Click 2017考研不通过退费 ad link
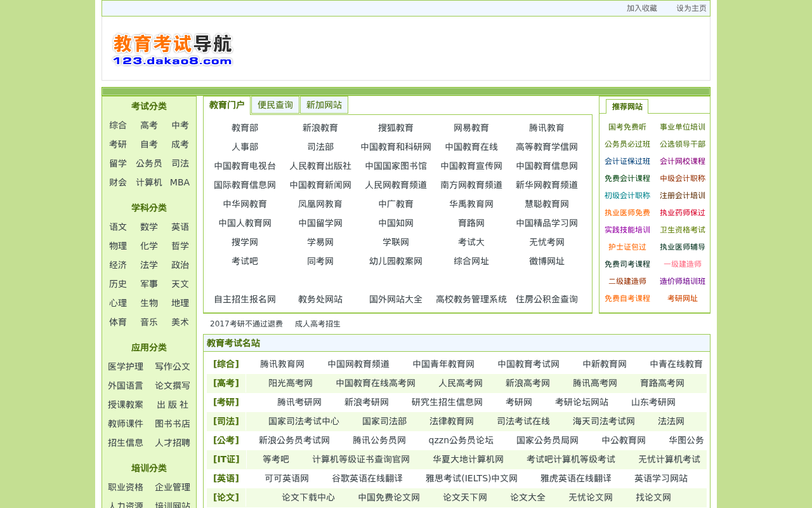The width and height of the screenshot is (812, 508). tap(246, 324)
